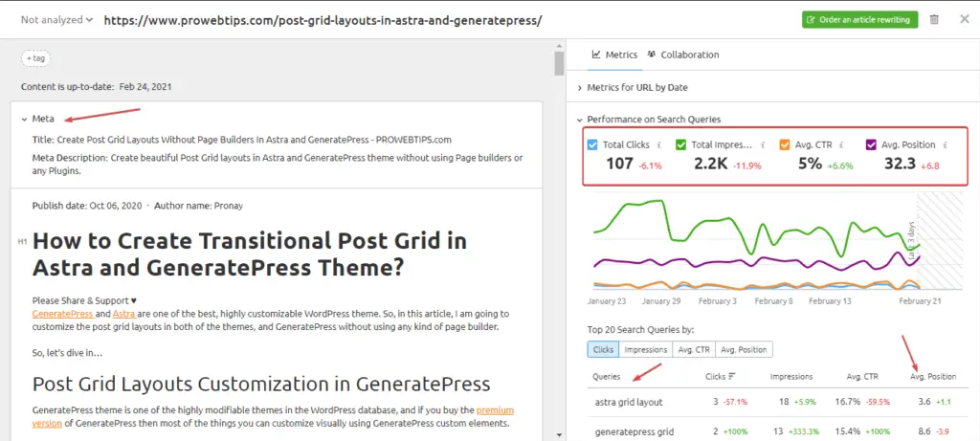Click the Meta Description text

278,164
